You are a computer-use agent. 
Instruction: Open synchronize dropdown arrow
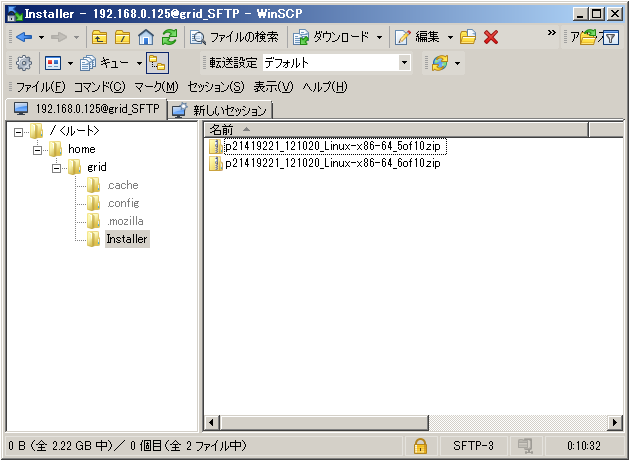(457, 64)
